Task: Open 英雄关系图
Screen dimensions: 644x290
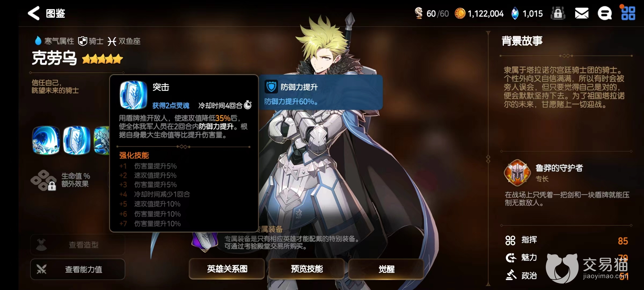Action: click(227, 269)
